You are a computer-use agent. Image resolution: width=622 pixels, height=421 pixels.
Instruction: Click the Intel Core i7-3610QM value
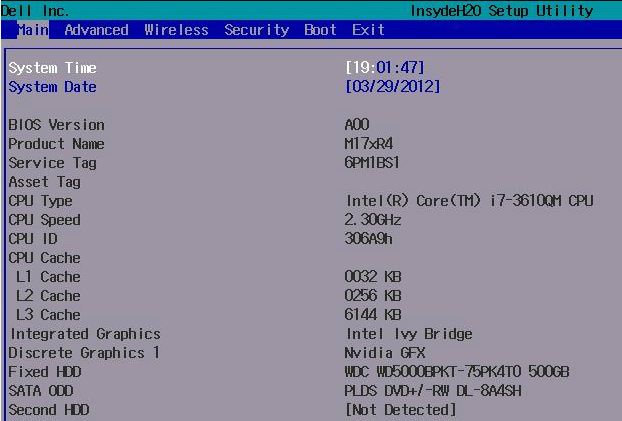tap(470, 201)
